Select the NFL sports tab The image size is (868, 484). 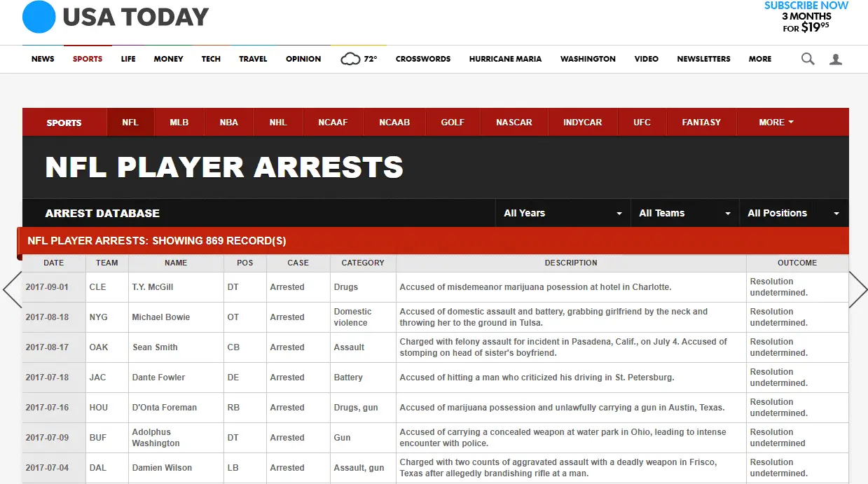[x=130, y=122]
